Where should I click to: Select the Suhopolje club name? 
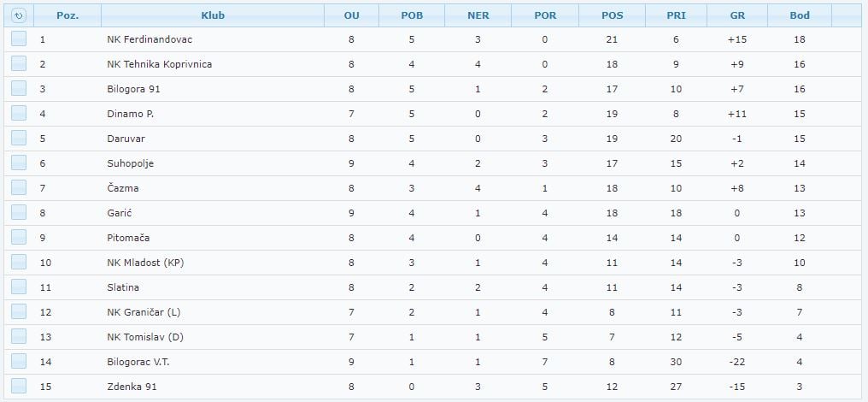130,163
